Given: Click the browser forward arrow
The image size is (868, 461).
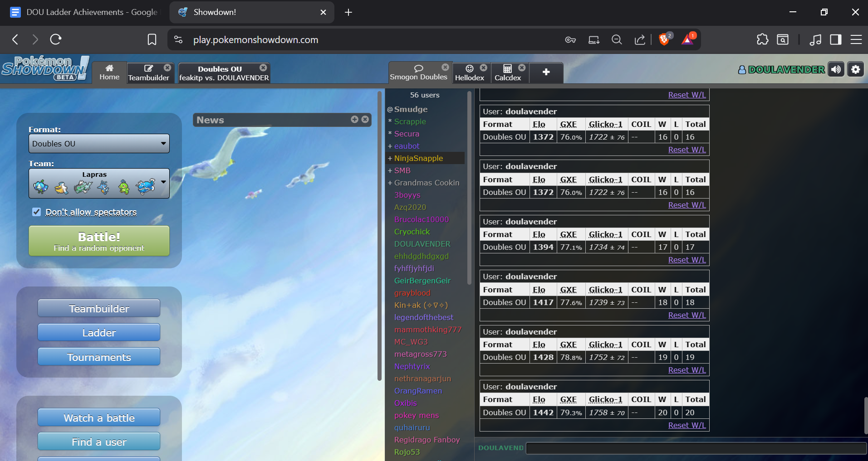Looking at the screenshot, I should [x=35, y=39].
